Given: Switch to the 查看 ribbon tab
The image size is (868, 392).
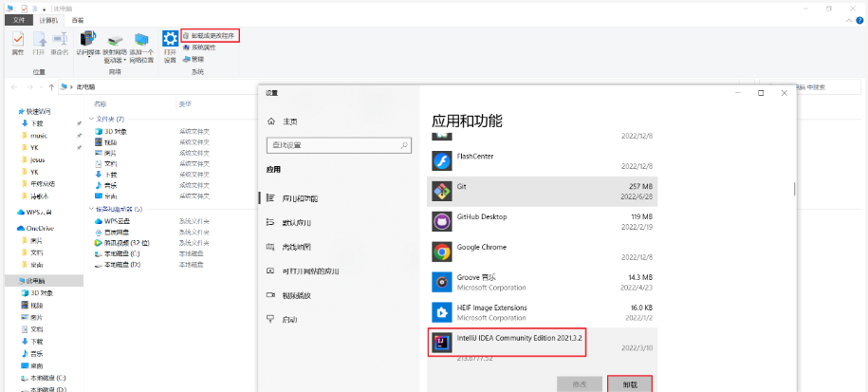Looking at the screenshot, I should [x=78, y=21].
